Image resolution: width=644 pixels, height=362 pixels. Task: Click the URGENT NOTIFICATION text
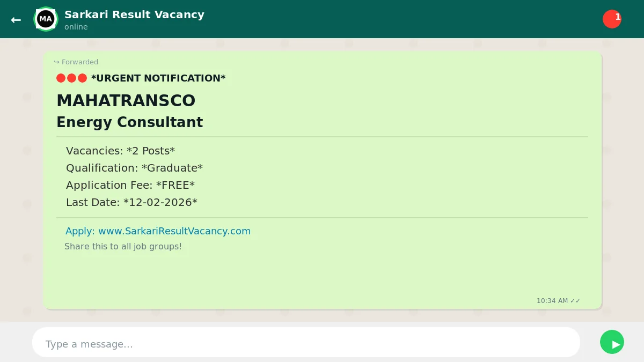pyautogui.click(x=158, y=78)
